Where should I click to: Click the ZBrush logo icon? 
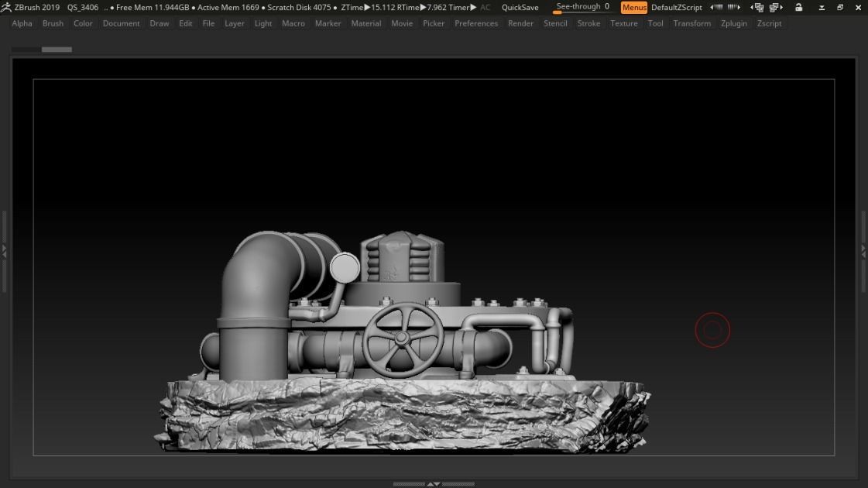(x=6, y=7)
